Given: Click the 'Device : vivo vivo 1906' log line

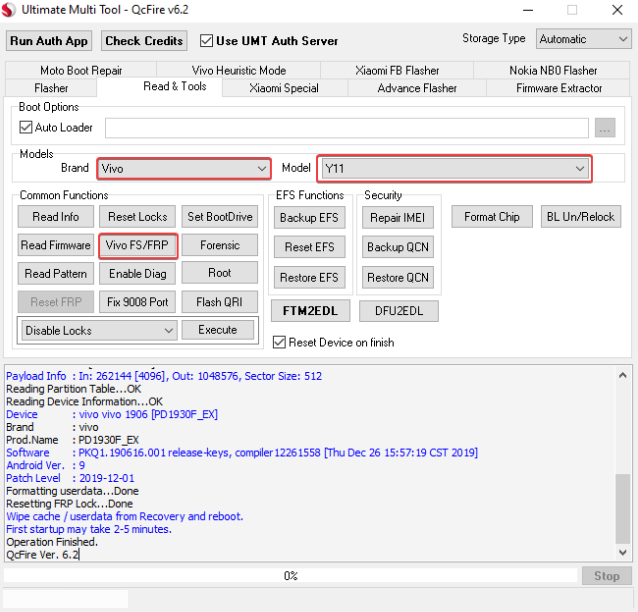Looking at the screenshot, I should click(112, 414).
